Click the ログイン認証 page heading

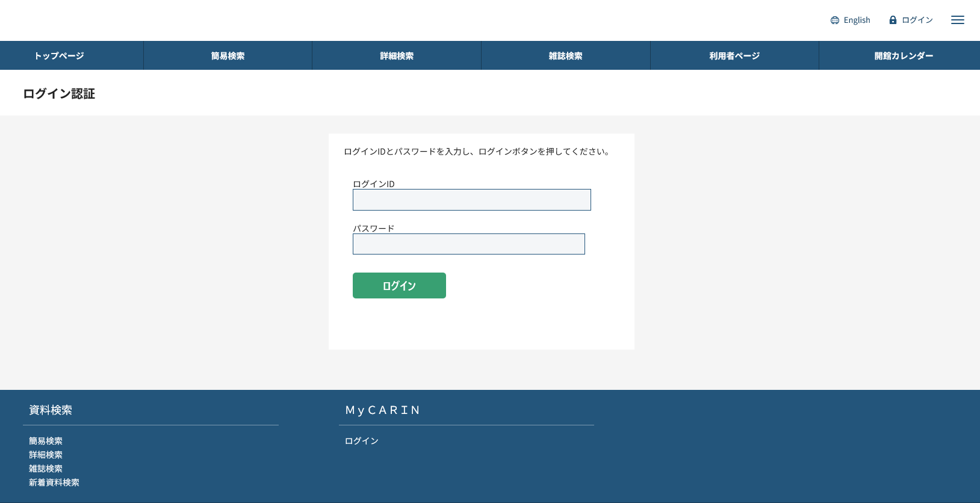[59, 94]
